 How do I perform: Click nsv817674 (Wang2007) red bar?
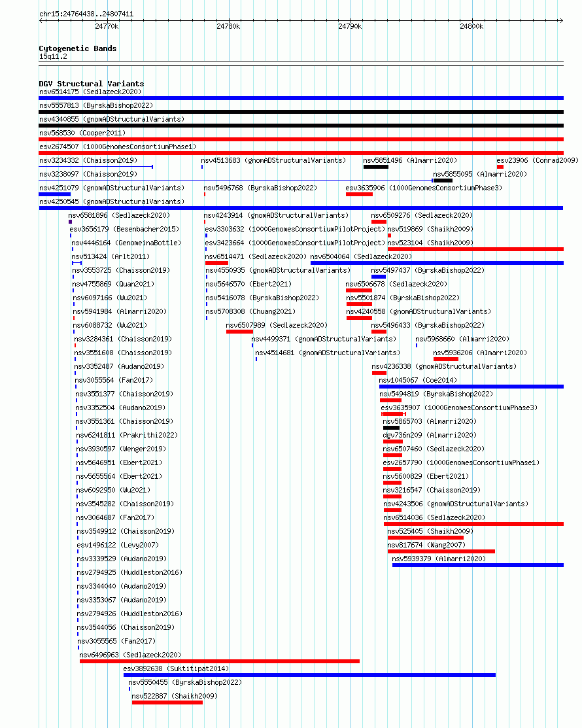click(441, 551)
